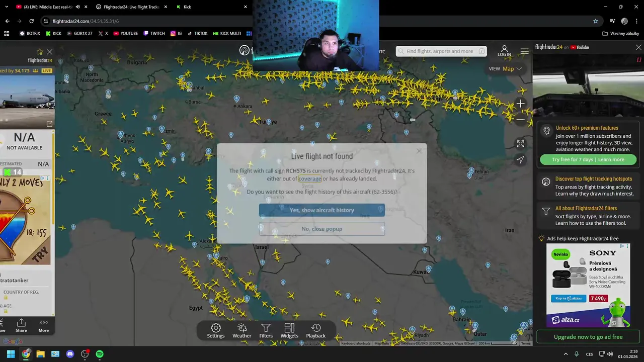Open Chrome three-dot menu

click(637, 21)
